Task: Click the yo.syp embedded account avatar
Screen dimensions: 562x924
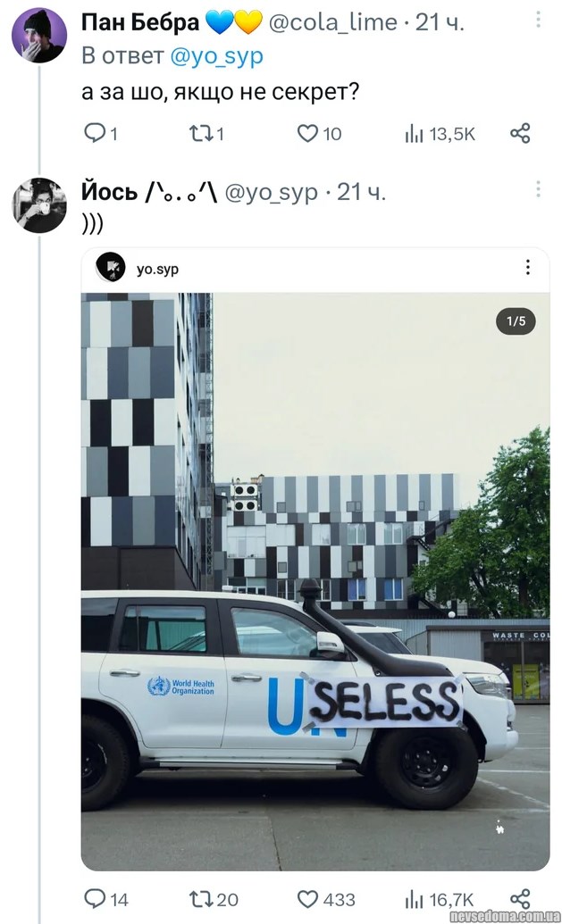Action: tap(111, 268)
